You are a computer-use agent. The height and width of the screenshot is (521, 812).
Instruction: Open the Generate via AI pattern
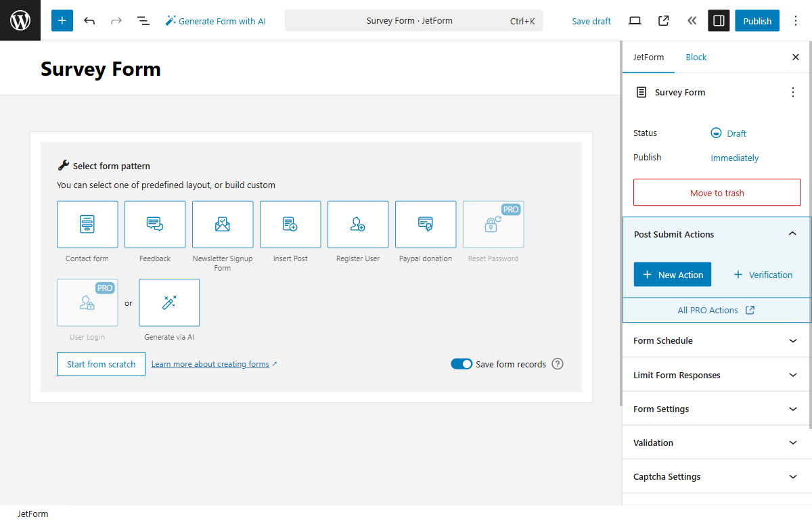[169, 302]
